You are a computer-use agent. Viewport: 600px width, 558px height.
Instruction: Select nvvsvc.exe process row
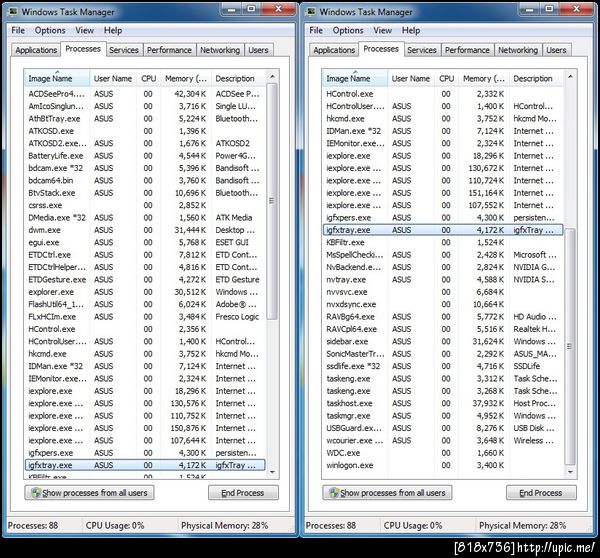point(443,292)
